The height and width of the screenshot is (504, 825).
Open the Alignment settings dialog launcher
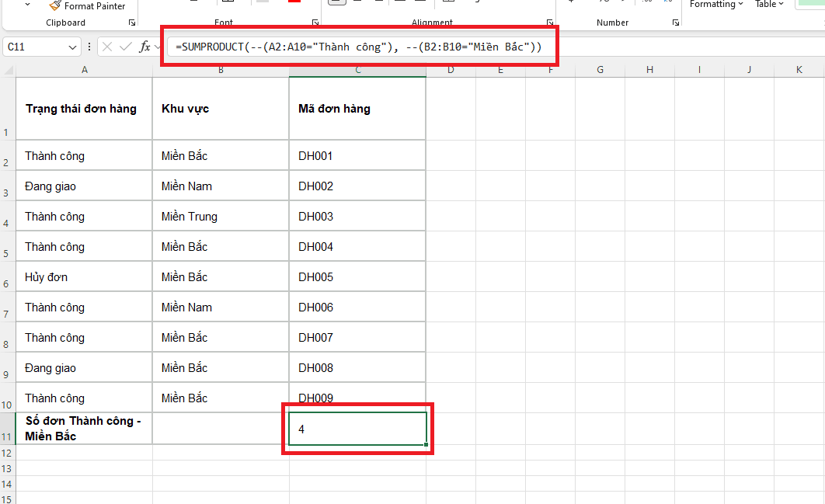[550, 23]
